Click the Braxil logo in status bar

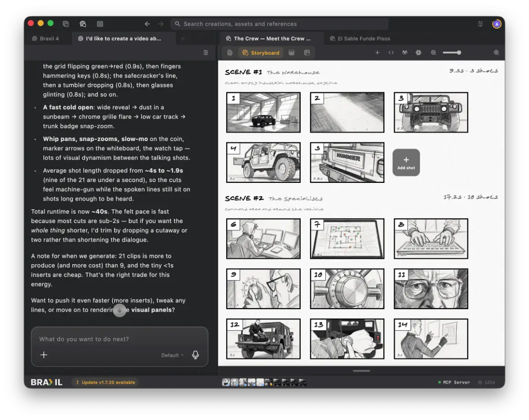pos(46,382)
